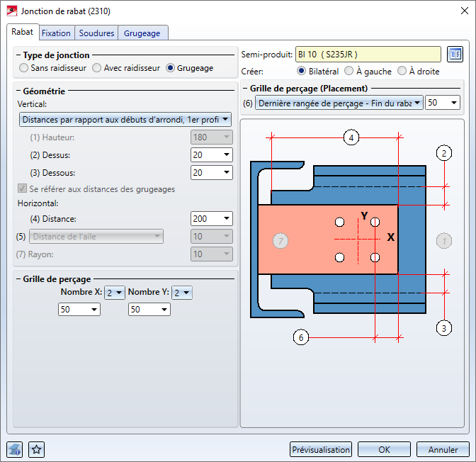Click the Type de jonction group header
The height and width of the screenshot is (462, 476).
56,55
